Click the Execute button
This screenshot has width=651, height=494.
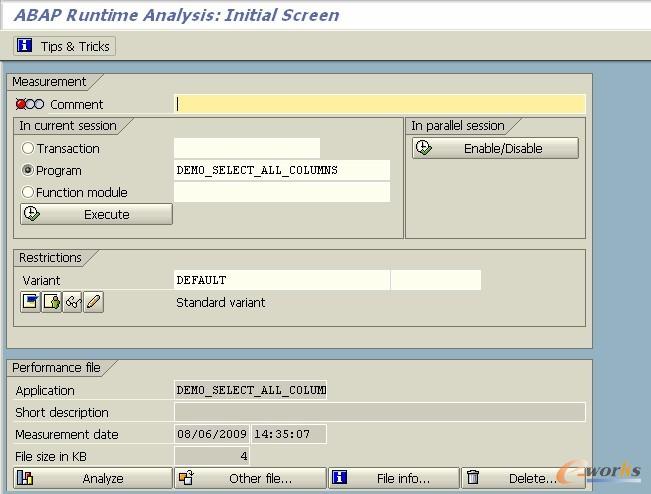(x=96, y=214)
